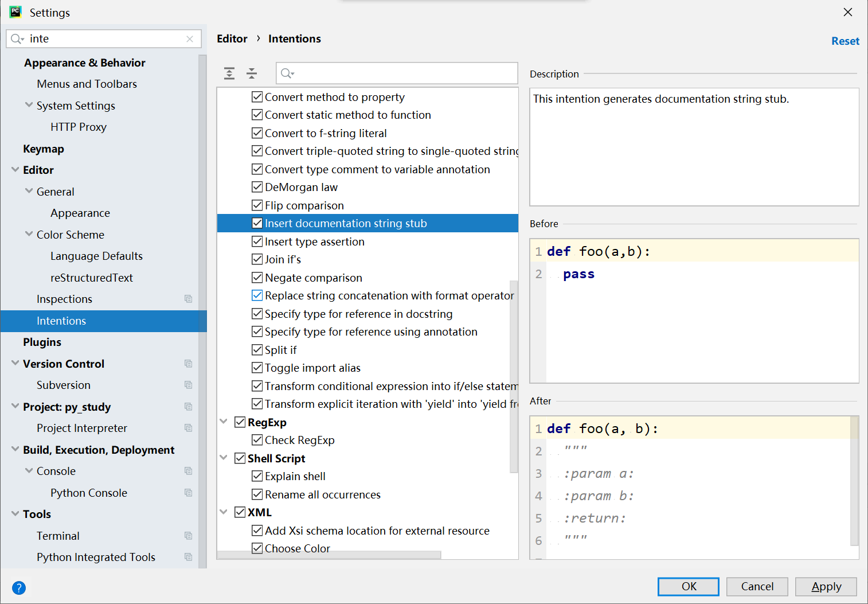Image resolution: width=868 pixels, height=604 pixels.
Task: Click the Expand All icon above the intentions list
Action: tap(229, 73)
